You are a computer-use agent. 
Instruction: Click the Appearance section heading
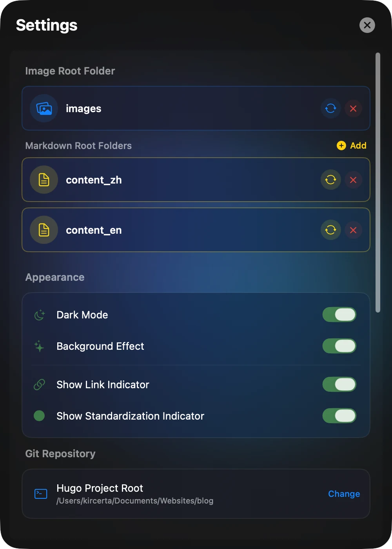[55, 277]
